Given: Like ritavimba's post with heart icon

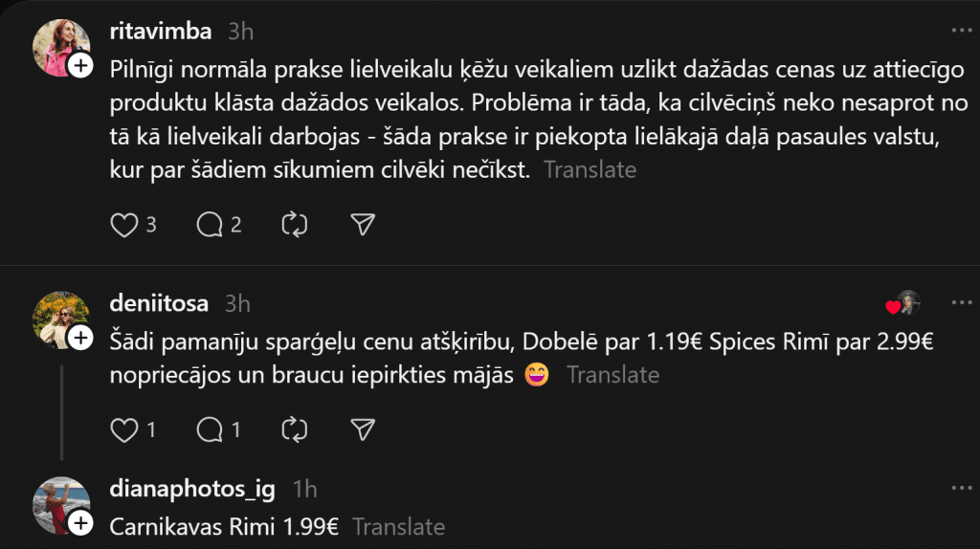Looking at the screenshot, I should [124, 225].
